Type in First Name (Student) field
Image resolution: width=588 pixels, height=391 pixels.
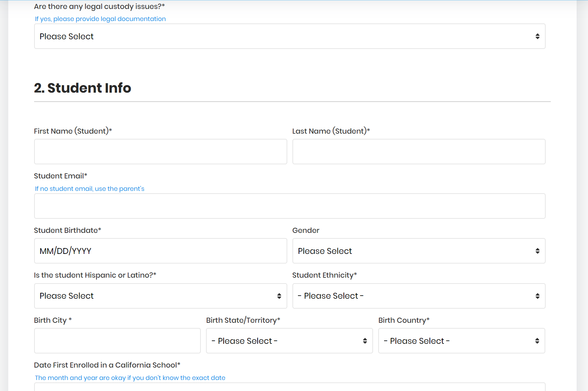161,152
